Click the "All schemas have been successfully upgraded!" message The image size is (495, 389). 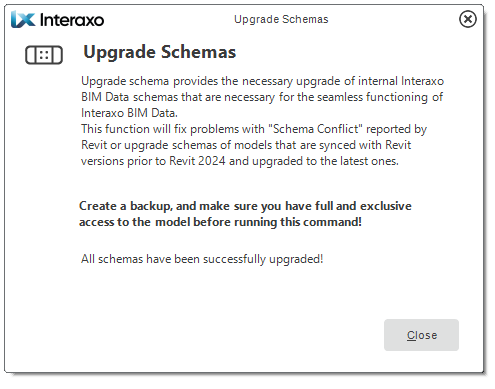coord(202,259)
